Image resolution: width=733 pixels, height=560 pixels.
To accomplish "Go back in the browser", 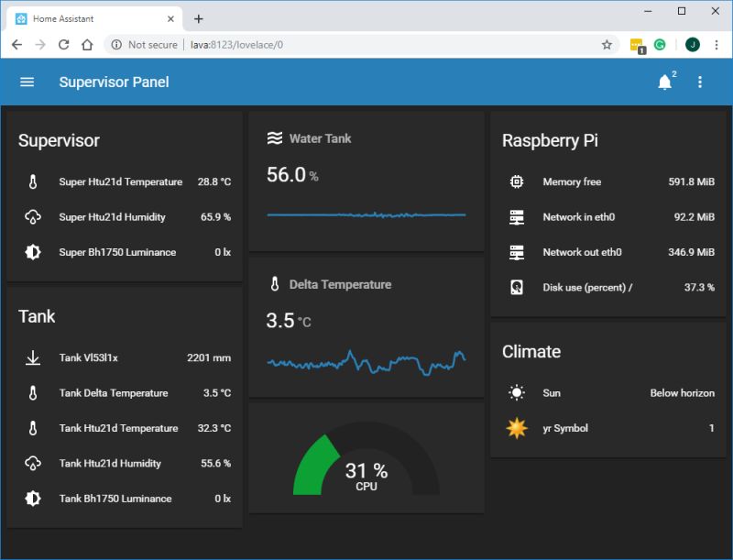I will [x=16, y=45].
